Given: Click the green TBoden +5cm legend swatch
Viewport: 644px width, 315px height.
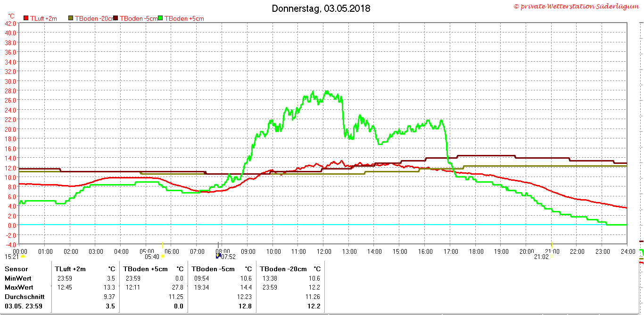Looking at the screenshot, I should (x=160, y=18).
